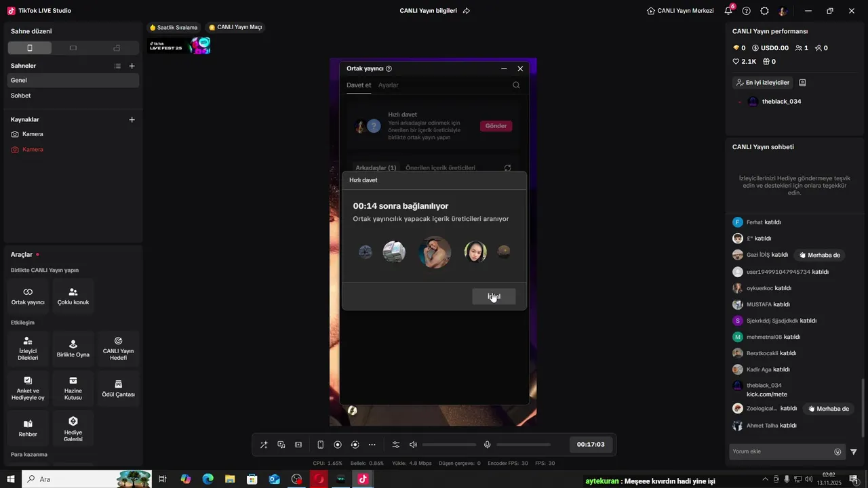Open İzleyici Dilekleri tool

point(28,349)
